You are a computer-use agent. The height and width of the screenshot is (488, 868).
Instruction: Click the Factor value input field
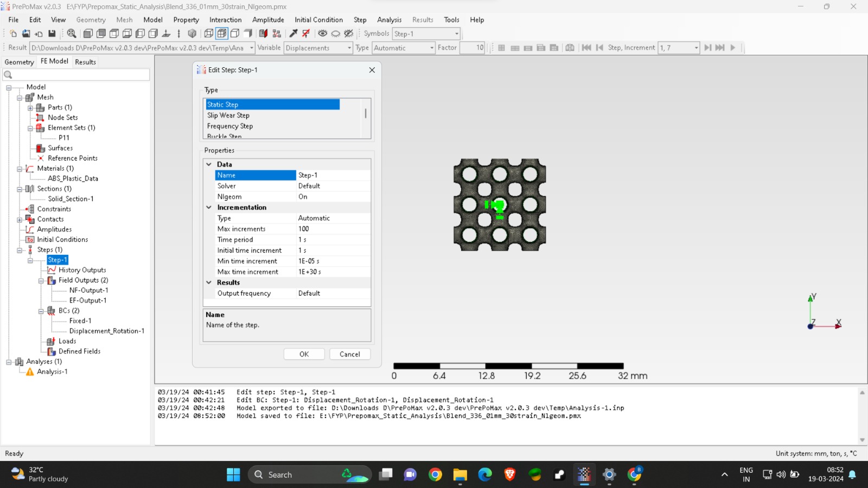[472, 48]
